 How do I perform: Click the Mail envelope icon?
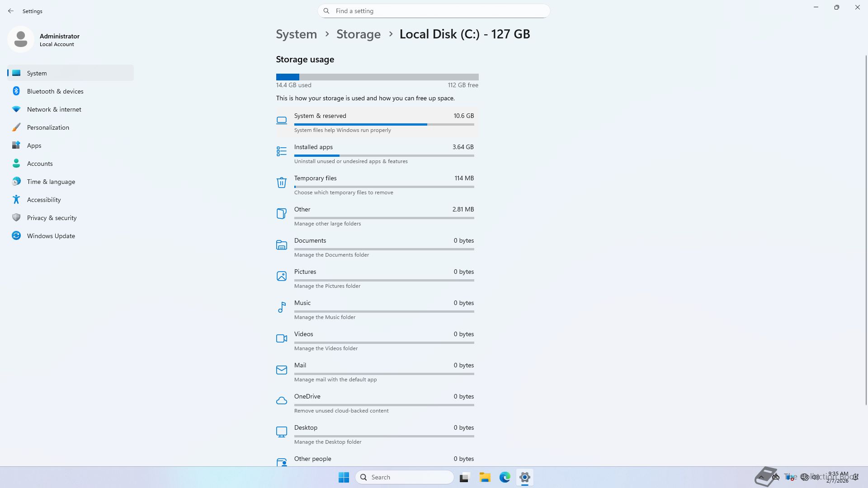coord(281,370)
